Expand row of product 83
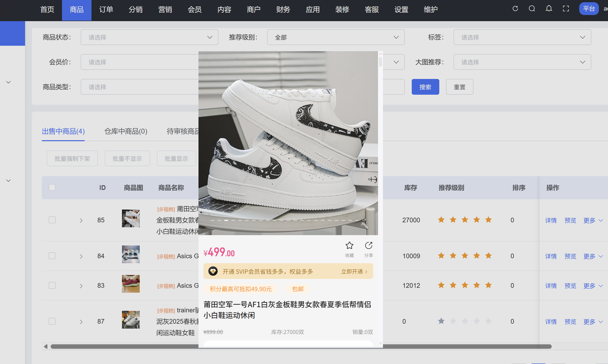 [x=81, y=286]
